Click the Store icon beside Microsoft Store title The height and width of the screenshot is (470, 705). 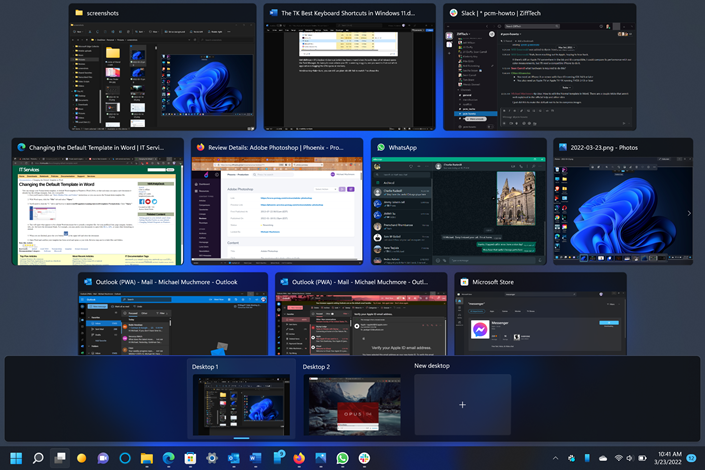(x=464, y=282)
